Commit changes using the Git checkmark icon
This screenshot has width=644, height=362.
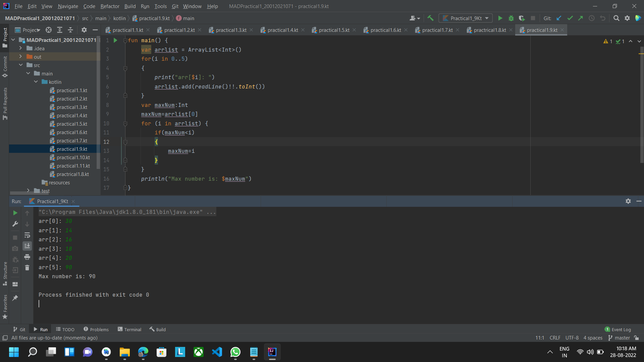570,18
